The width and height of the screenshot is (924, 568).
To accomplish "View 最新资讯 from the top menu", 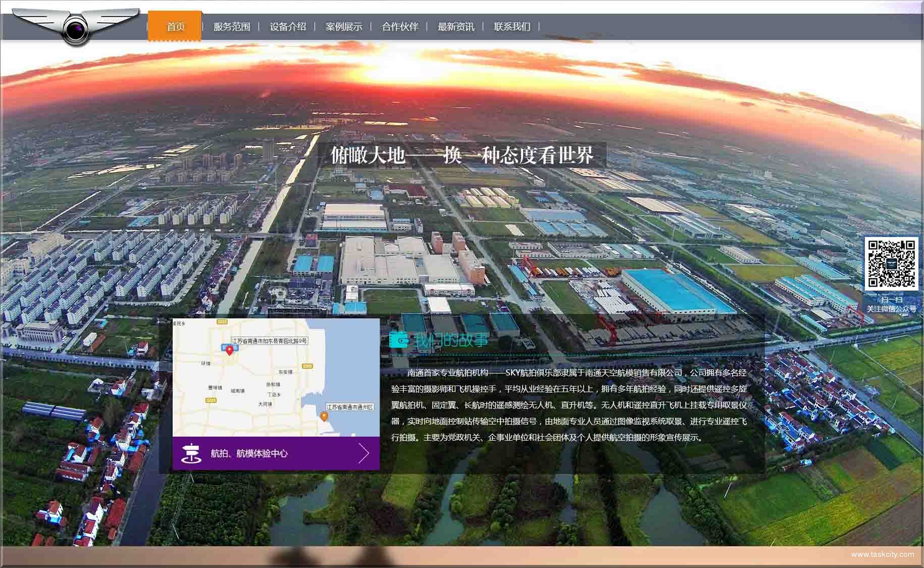I will [x=456, y=27].
